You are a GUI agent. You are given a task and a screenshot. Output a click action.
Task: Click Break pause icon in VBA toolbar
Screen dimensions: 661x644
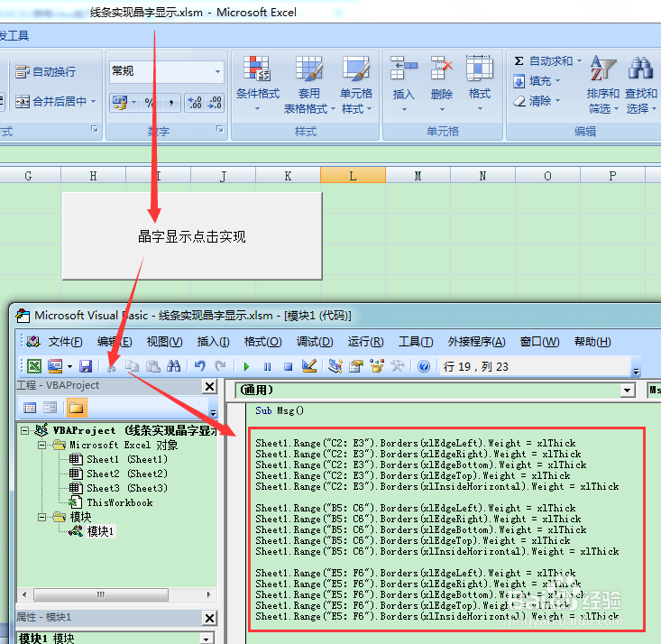point(267,366)
